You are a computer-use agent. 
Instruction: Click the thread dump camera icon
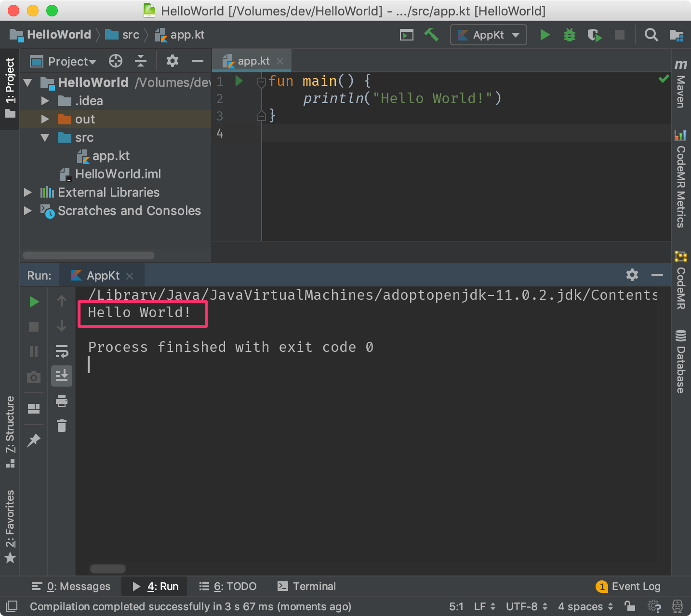34,377
